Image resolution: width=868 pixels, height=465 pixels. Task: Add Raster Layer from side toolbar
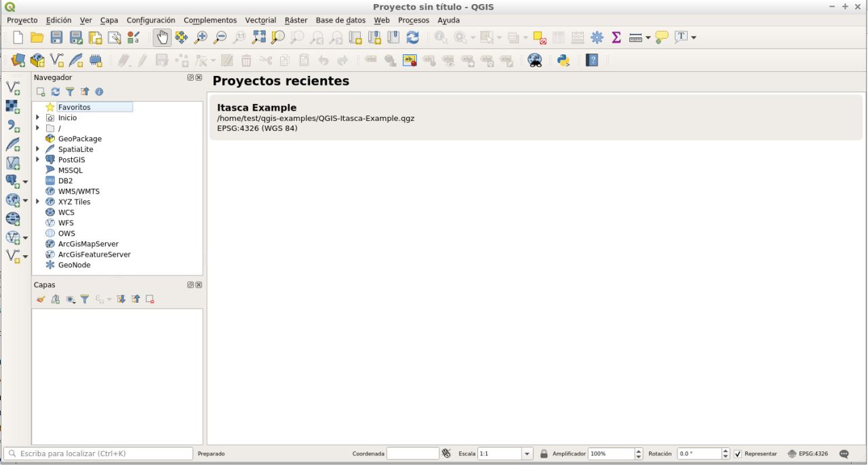13,107
